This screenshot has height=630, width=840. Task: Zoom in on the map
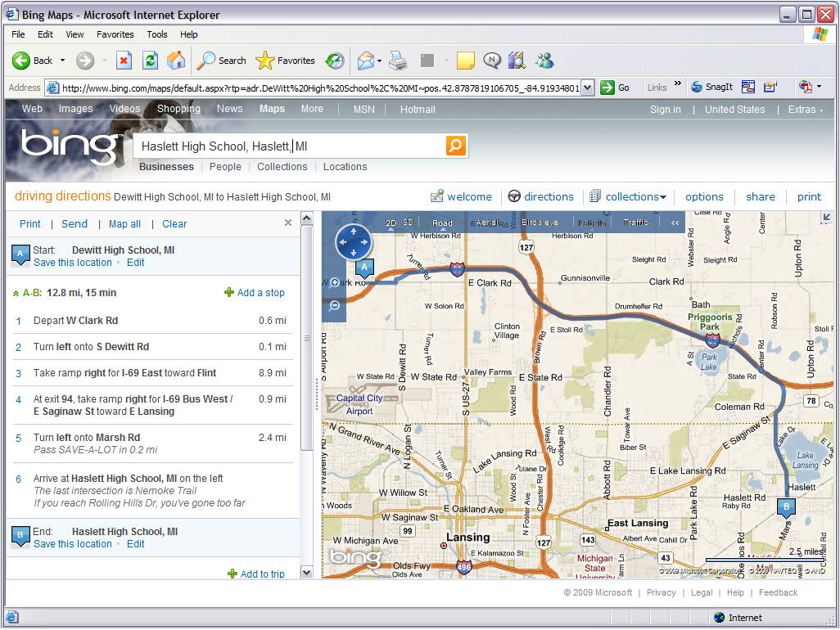pyautogui.click(x=335, y=282)
